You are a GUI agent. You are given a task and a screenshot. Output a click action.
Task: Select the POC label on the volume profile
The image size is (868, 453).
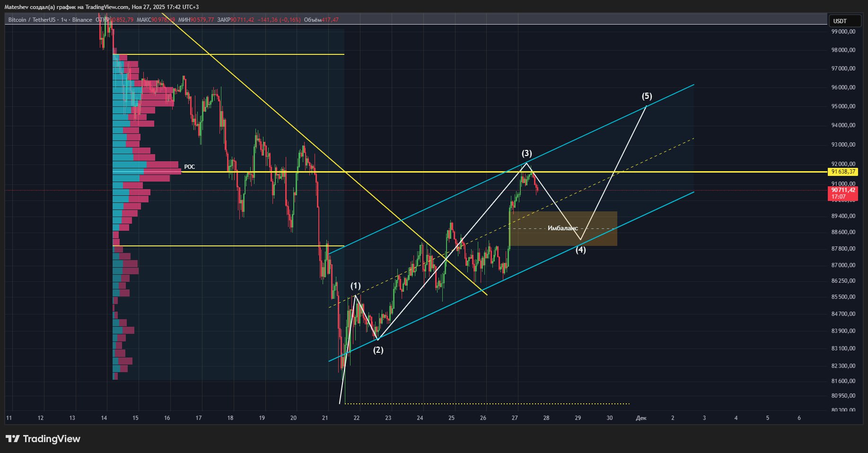pos(189,167)
